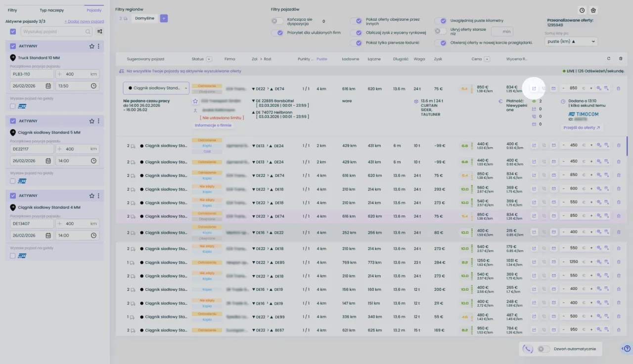Screen dimensions: 633x364
Task: Open three-dot menu for Ciągnik siodłowy Standard 5 MM
Action: click(x=98, y=121)
